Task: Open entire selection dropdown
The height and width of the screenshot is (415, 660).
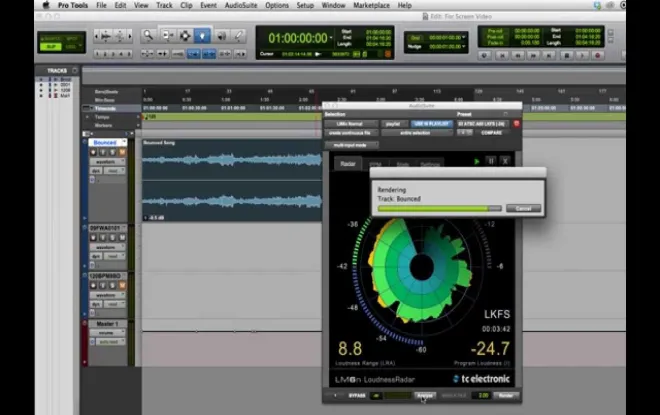Action: point(417,133)
